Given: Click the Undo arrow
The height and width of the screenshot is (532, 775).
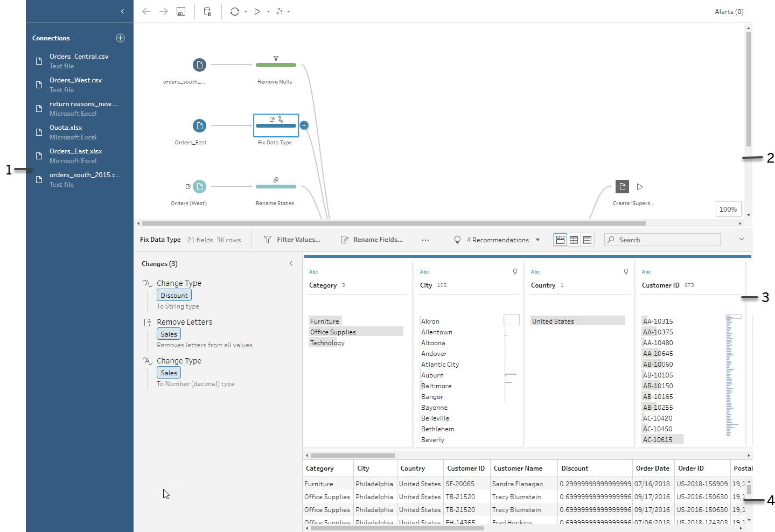Looking at the screenshot, I should (x=146, y=11).
